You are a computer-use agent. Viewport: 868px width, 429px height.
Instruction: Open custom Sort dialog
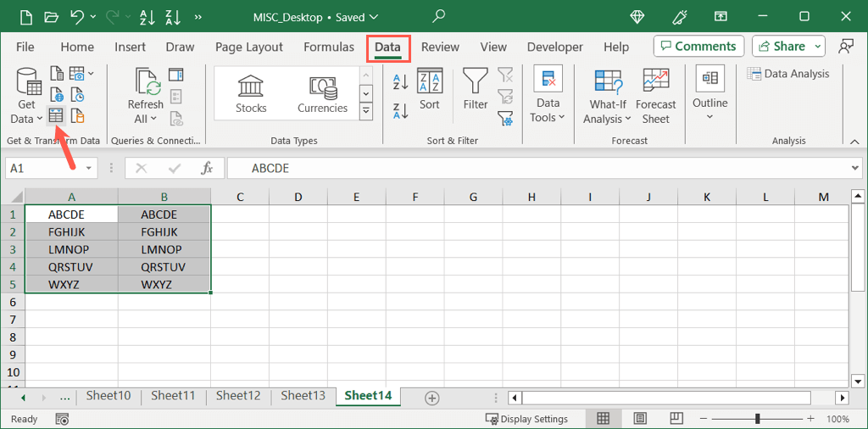[x=430, y=90]
